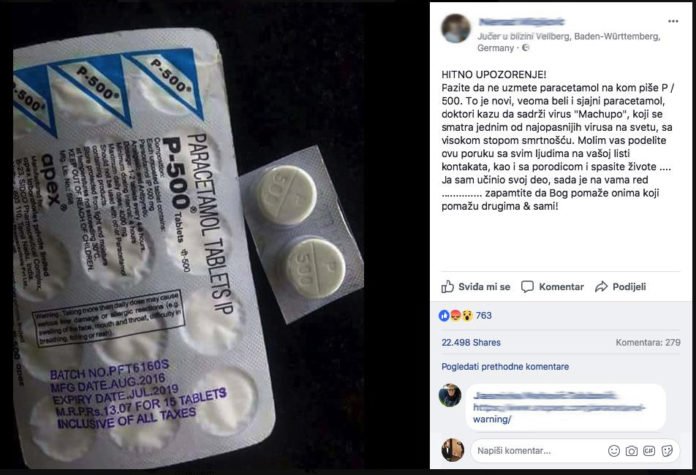The height and width of the screenshot is (475, 696).
Task: Click the Komentar speech bubble icon
Action: pyautogui.click(x=527, y=287)
